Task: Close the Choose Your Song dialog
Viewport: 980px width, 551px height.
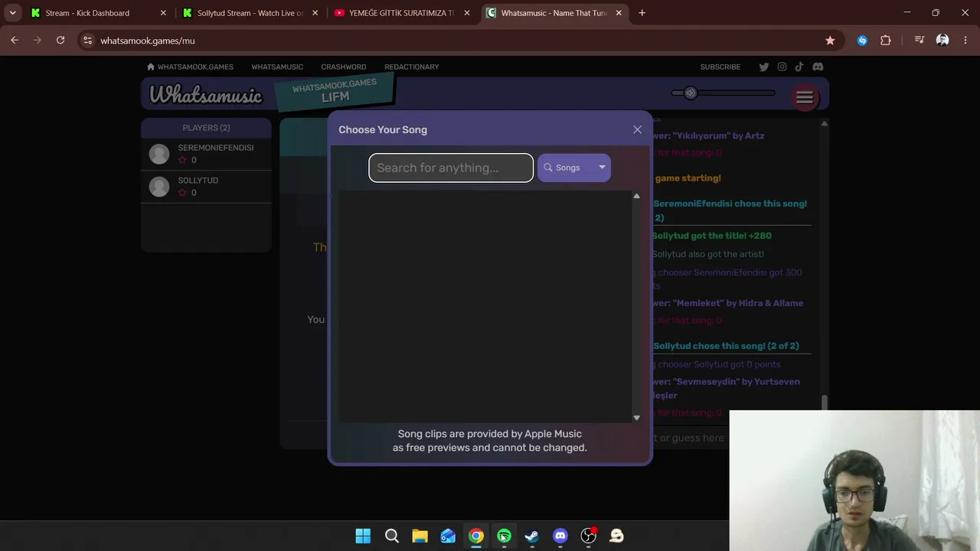Action: pos(637,129)
